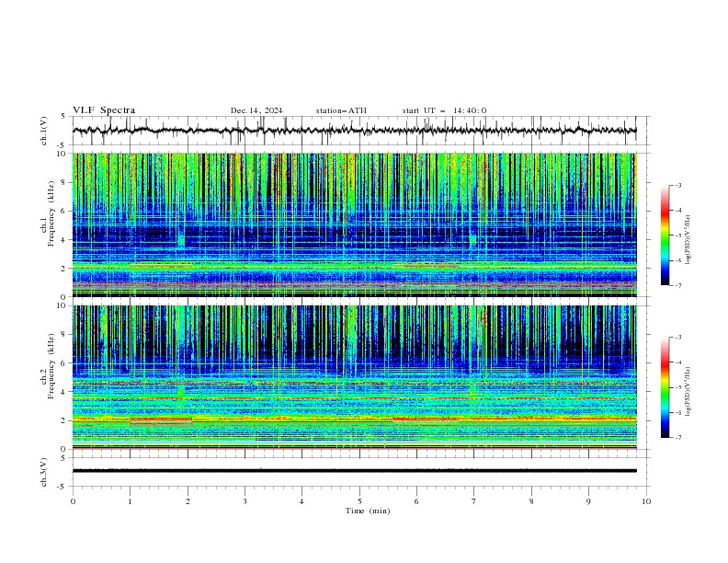The image size is (728, 563).
Task: Click time axis tick label '7'
Action: pos(474,501)
